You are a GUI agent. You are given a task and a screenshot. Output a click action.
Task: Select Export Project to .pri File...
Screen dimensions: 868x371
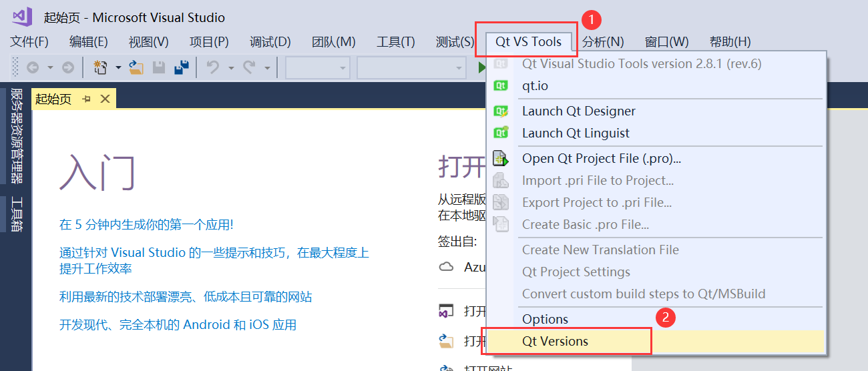[x=656, y=203]
